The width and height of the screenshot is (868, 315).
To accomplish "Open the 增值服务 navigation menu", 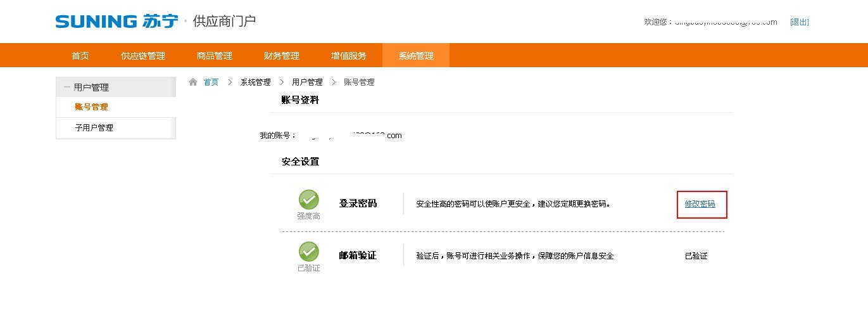I will click(x=349, y=56).
